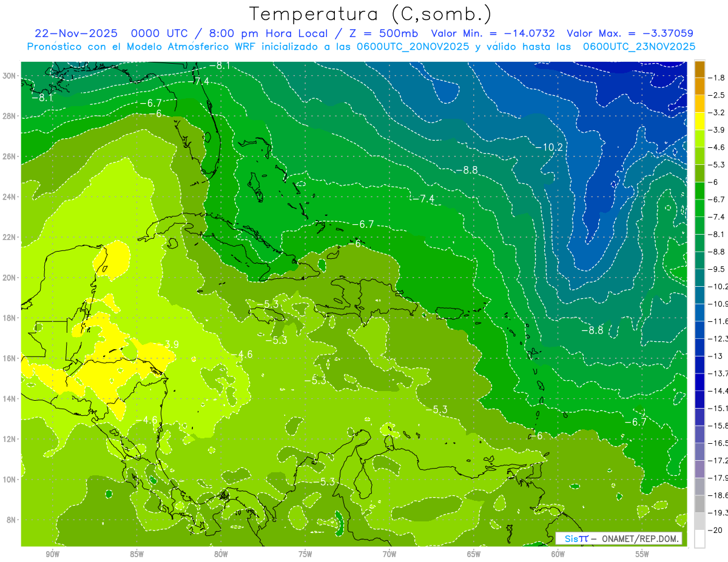Click the 85W longitude axis label
Image resolution: width=728 pixels, height=562 pixels.
136,554
